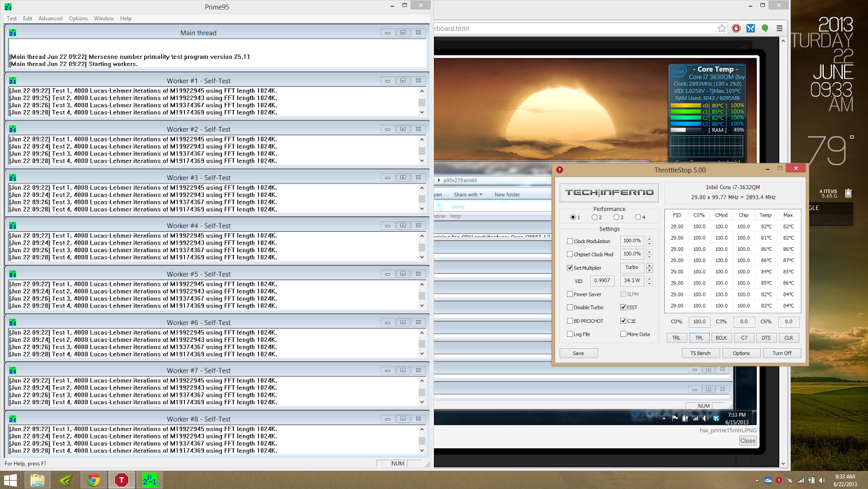Enable the Chipset Clock Mod checkbox
The width and height of the screenshot is (868, 489).
click(570, 254)
